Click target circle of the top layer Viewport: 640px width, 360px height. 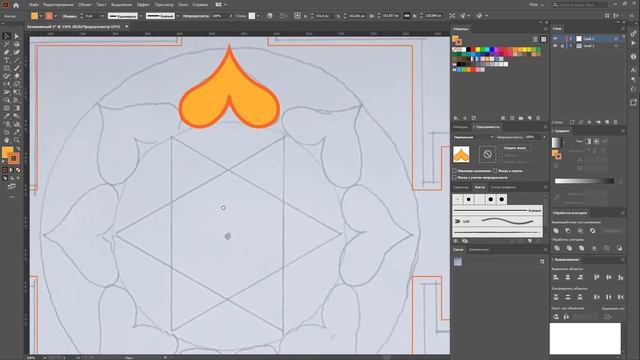click(616, 38)
